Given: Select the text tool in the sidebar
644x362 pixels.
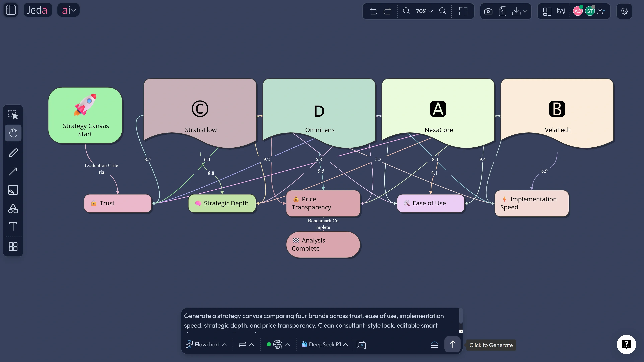Looking at the screenshot, I should (13, 226).
